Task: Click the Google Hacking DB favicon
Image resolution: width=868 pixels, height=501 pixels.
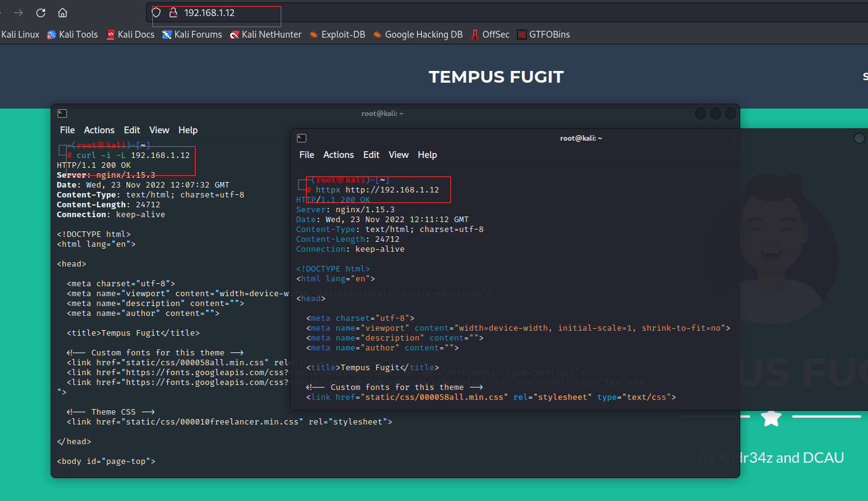Action: [x=378, y=35]
